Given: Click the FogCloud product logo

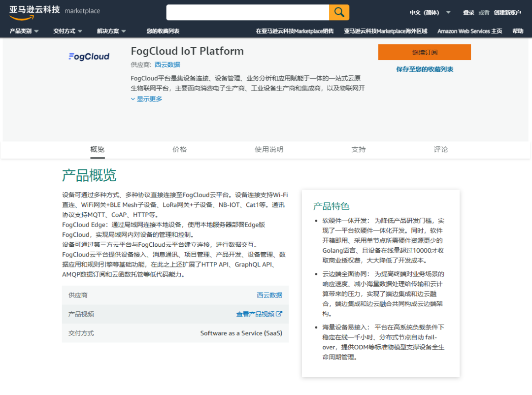Looking at the screenshot, I should pos(89,56).
